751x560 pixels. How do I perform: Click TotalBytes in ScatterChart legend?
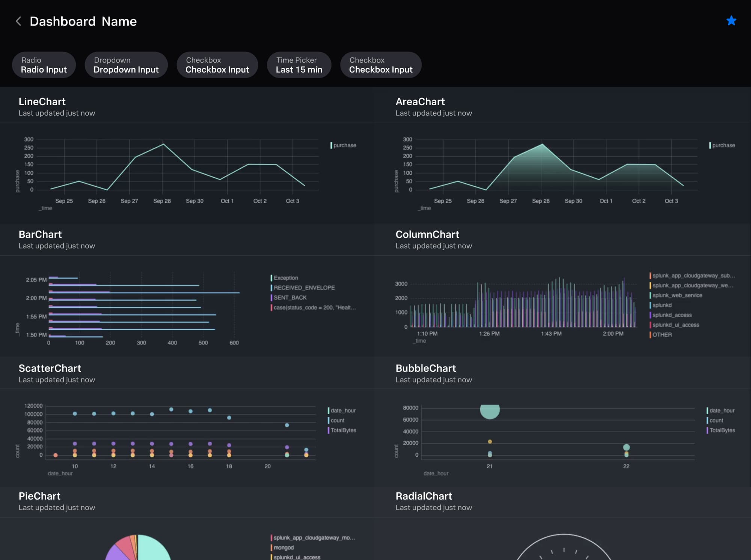[343, 430]
